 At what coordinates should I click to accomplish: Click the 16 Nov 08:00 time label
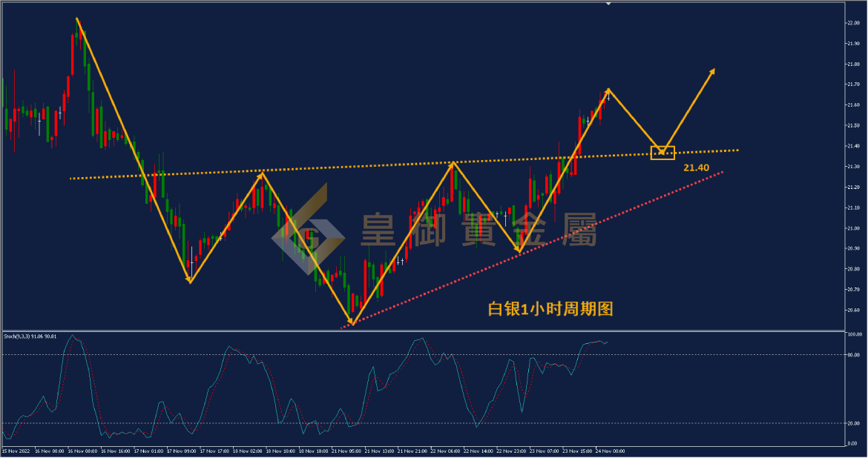tap(82, 451)
